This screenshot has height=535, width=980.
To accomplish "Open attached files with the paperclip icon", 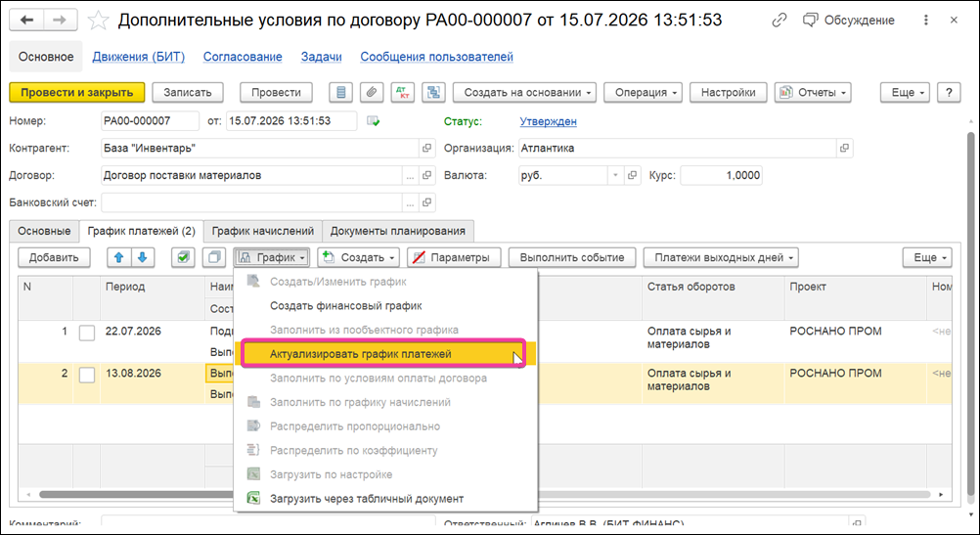I will tap(372, 93).
